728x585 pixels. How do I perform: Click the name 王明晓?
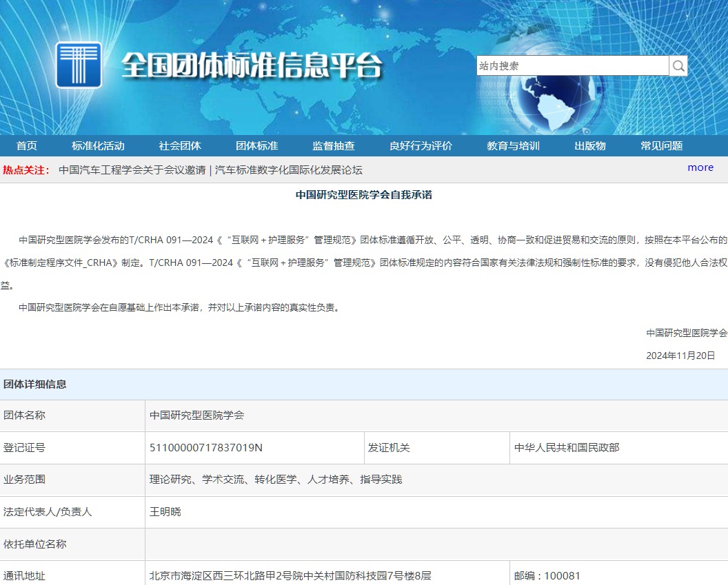pyautogui.click(x=165, y=512)
